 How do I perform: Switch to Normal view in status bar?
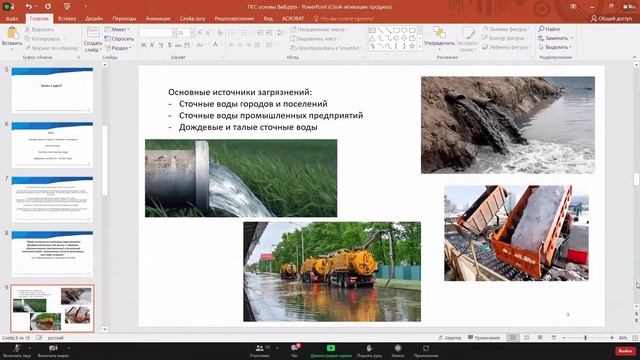point(513,338)
